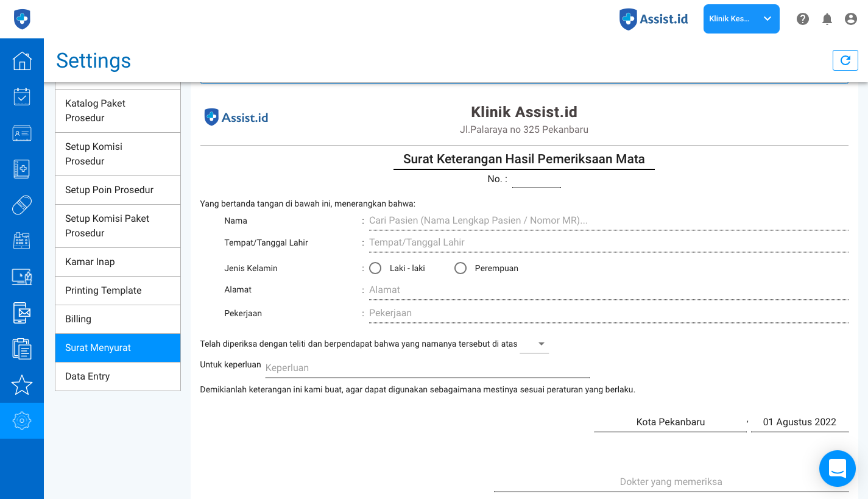
Task: Click the Tempat/Tanggal Lahir input field
Action: click(609, 242)
